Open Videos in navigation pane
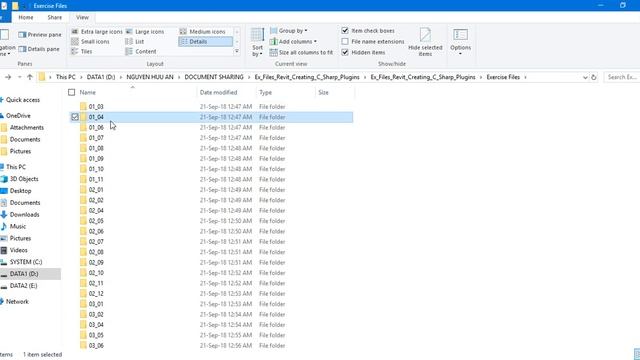Image resolution: width=640 pixels, height=360 pixels. 19,250
